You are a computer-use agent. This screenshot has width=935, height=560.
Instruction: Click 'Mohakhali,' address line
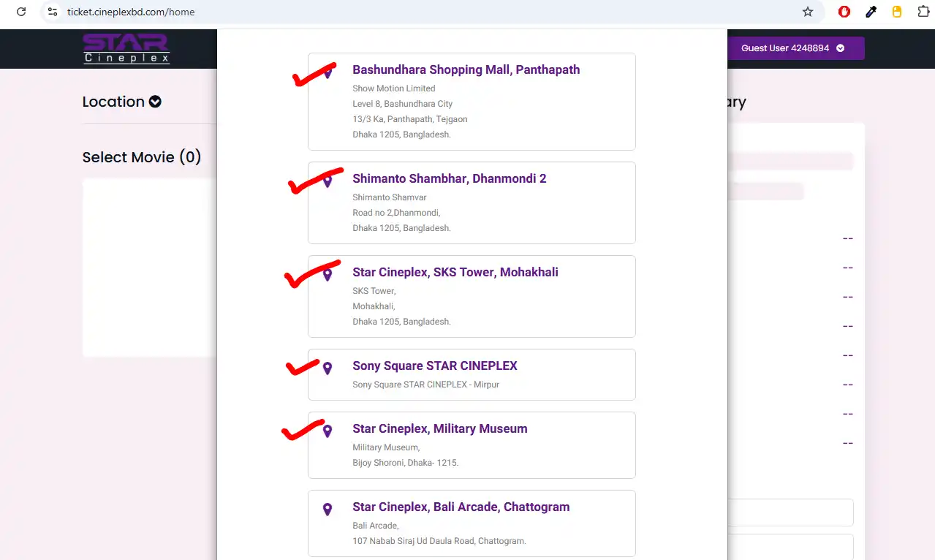coord(373,306)
